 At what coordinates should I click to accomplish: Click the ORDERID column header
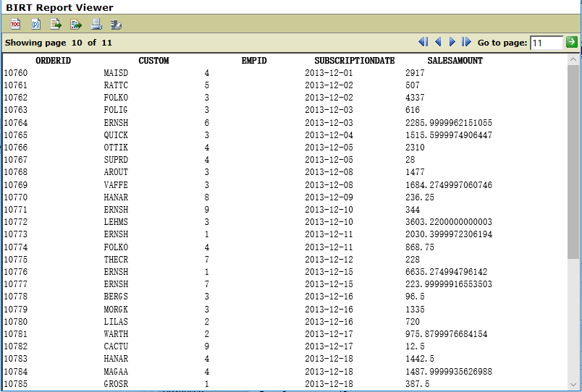53,61
